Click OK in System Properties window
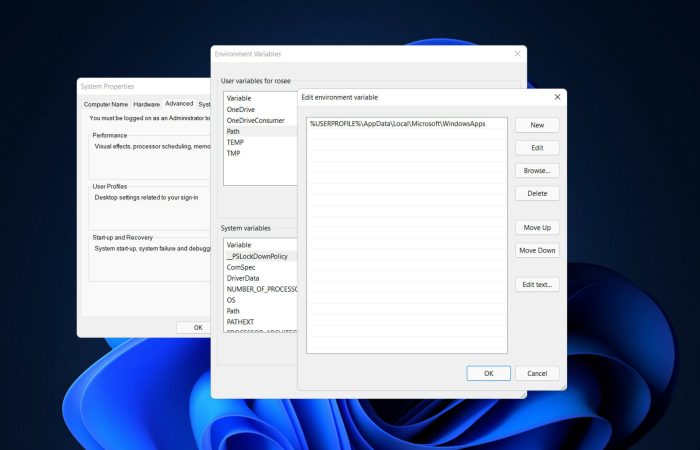The width and height of the screenshot is (700, 450). pos(194,328)
